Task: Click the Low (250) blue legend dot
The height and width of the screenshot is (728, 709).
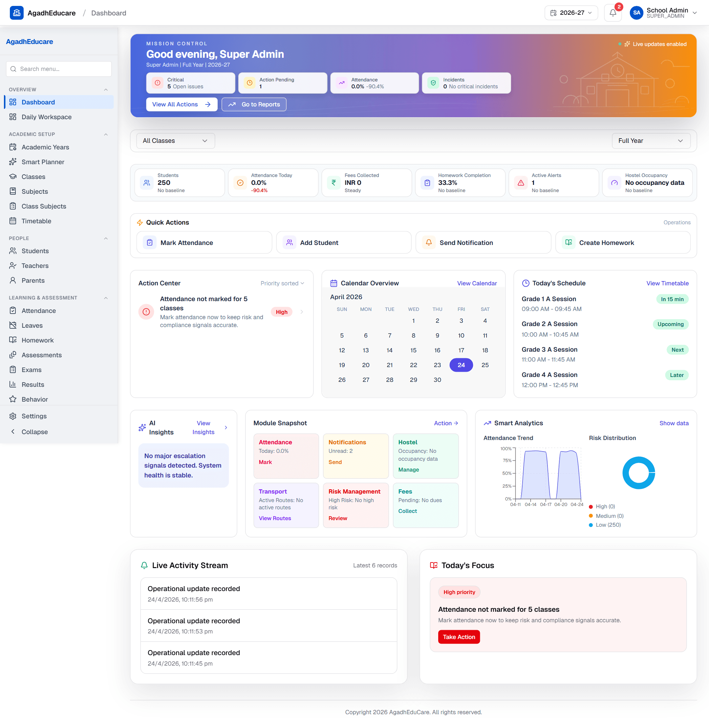Action: coord(591,525)
